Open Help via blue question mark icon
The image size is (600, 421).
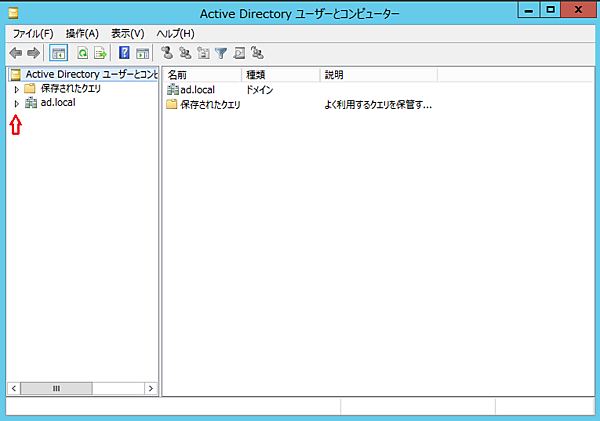[124, 53]
